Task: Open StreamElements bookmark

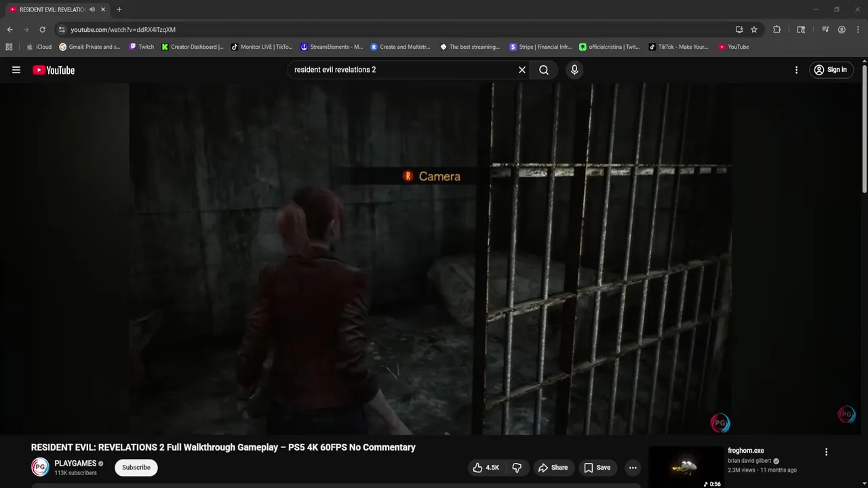Action: [x=332, y=47]
